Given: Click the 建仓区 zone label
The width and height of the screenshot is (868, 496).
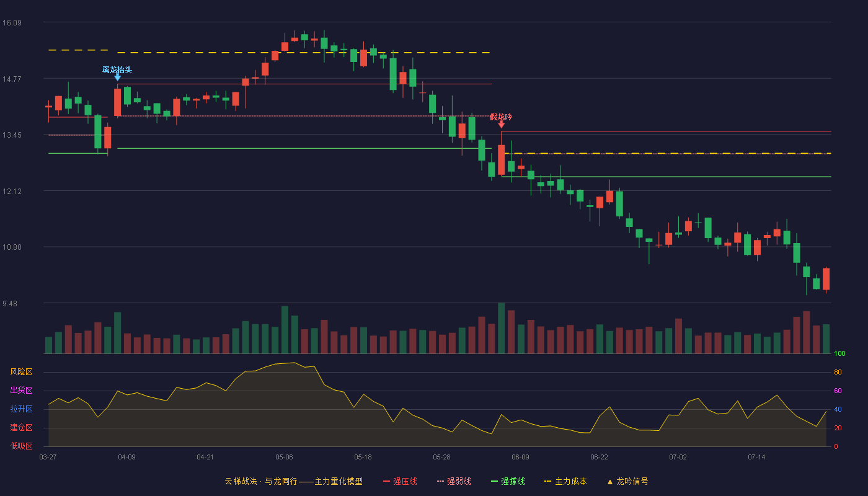Looking at the screenshot, I should tap(21, 428).
